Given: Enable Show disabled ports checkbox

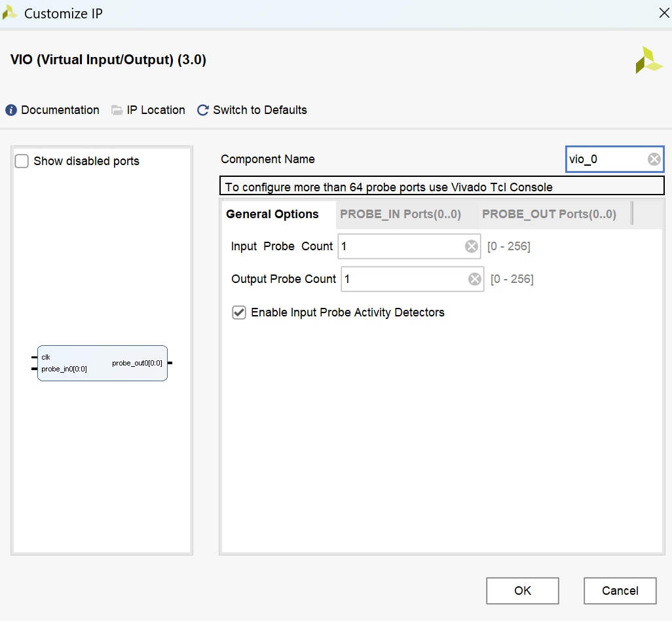Looking at the screenshot, I should pos(22,161).
